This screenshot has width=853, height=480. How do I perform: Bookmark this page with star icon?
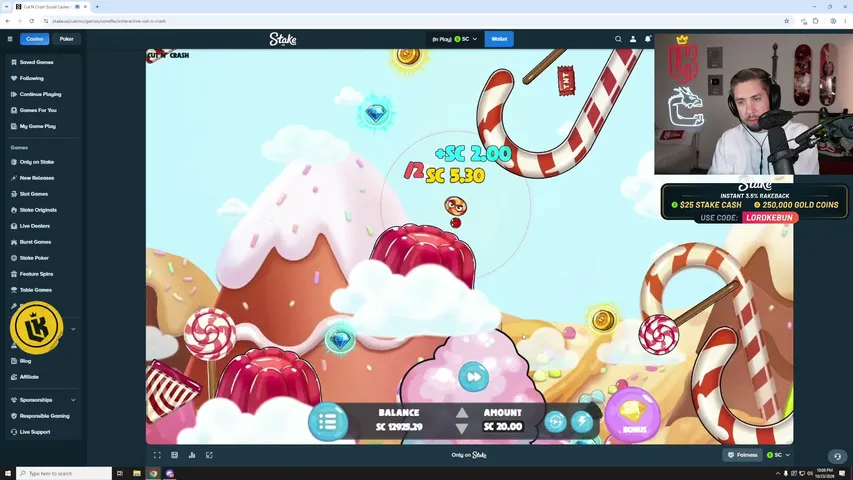coord(787,21)
